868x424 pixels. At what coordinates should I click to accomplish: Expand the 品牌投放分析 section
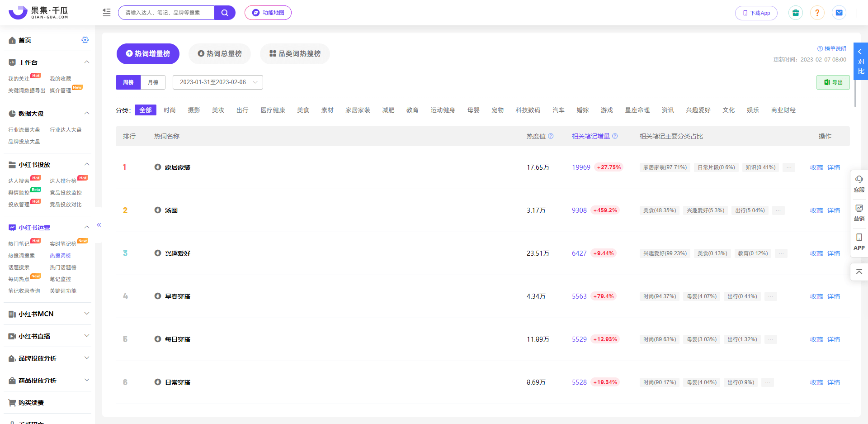[87, 358]
